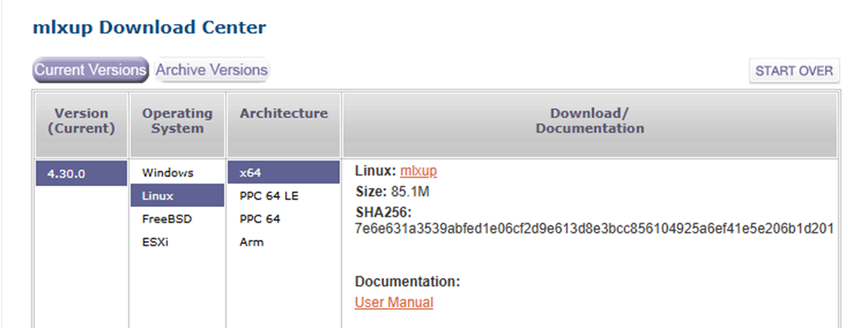Viewport: 868px width, 328px height.
Task: Choose Windows as the operating system
Action: coord(168,173)
